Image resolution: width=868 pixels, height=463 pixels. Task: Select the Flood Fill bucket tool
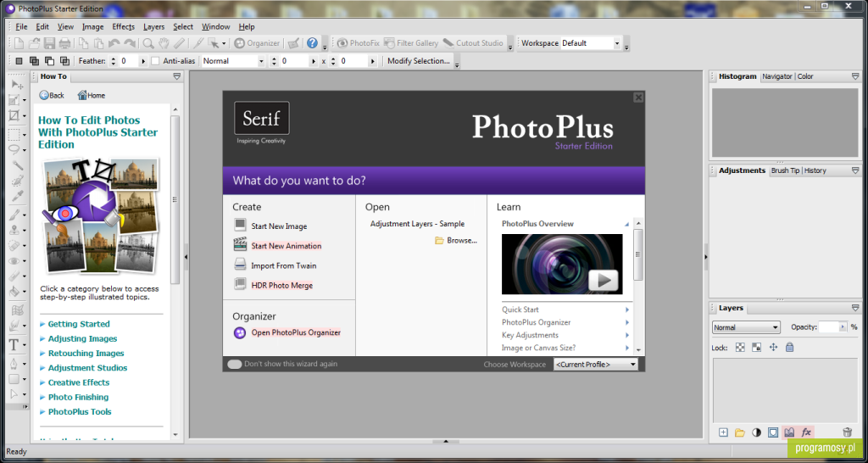[x=14, y=292]
